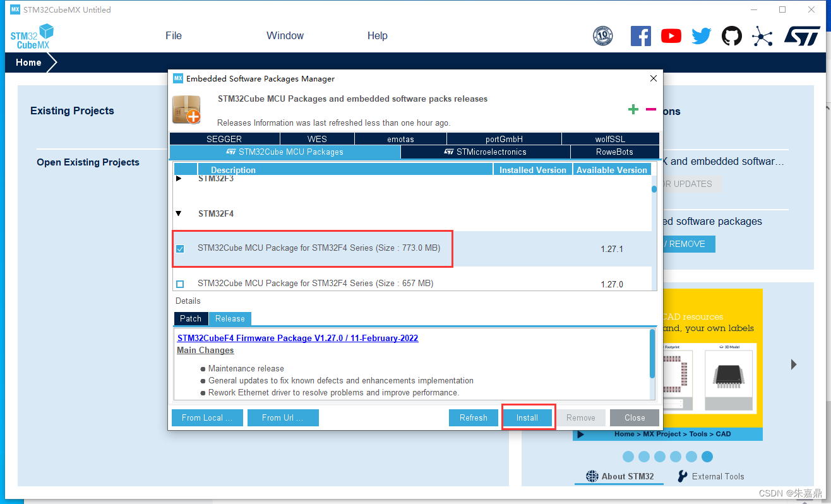Open the GitHub icon link
Image resolution: width=831 pixels, height=504 pixels.
[x=732, y=36]
